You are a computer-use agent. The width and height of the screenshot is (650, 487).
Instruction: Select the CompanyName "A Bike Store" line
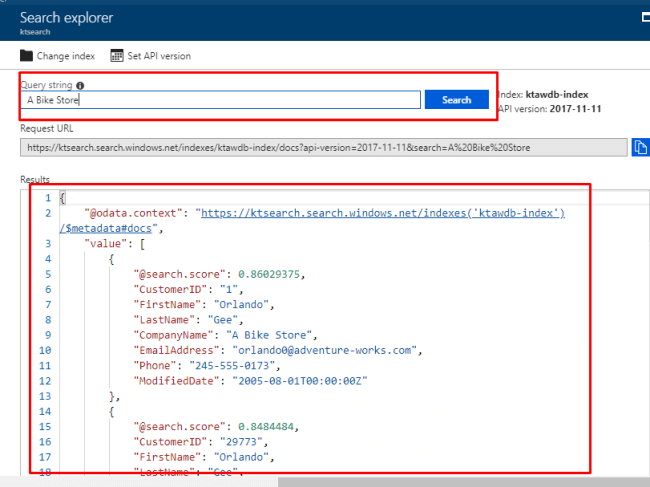(225, 335)
